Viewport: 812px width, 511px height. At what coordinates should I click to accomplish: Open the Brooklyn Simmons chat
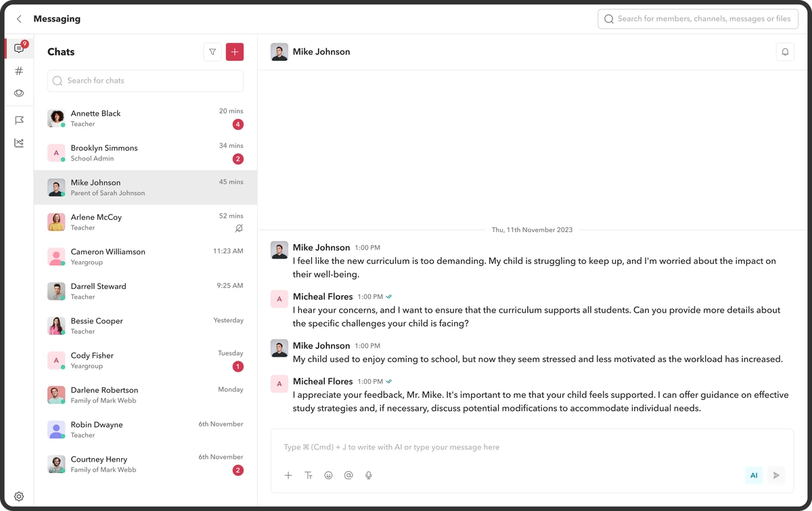(145, 153)
